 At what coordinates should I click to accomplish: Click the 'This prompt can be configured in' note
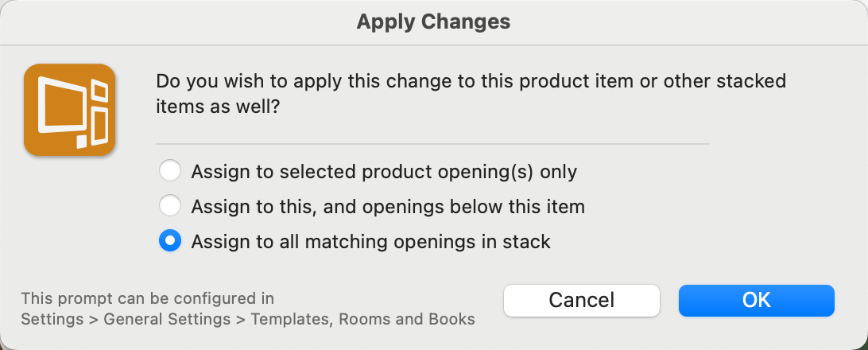pos(148,299)
